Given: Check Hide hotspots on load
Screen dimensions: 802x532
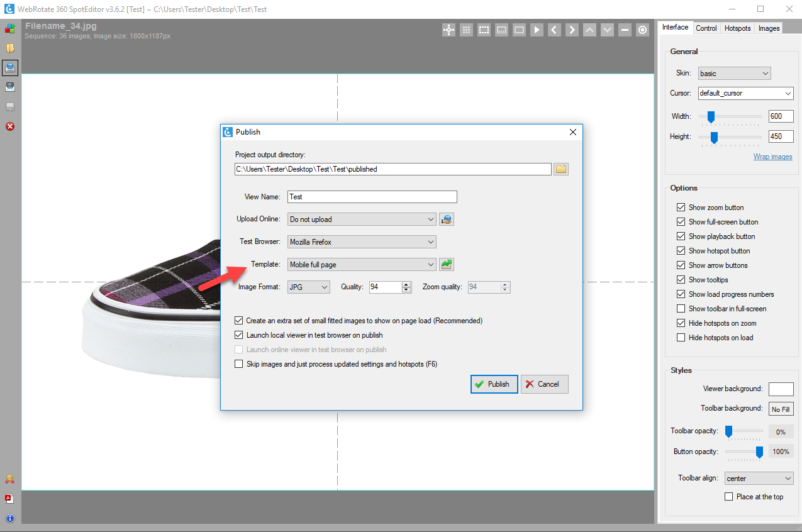Looking at the screenshot, I should [x=681, y=338].
